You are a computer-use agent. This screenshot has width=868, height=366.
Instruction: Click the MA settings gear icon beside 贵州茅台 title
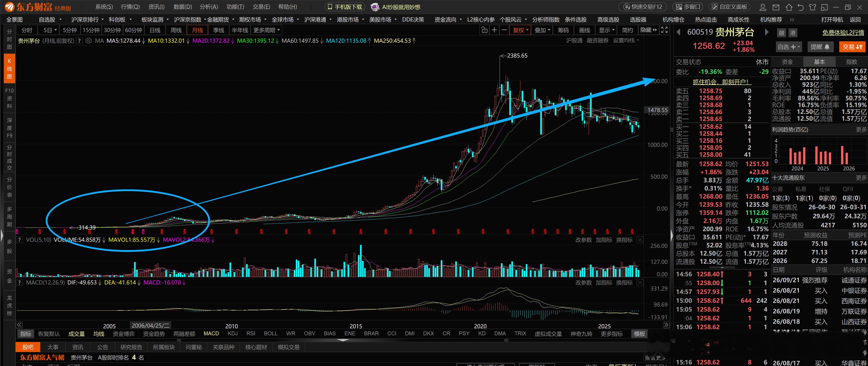(x=88, y=41)
